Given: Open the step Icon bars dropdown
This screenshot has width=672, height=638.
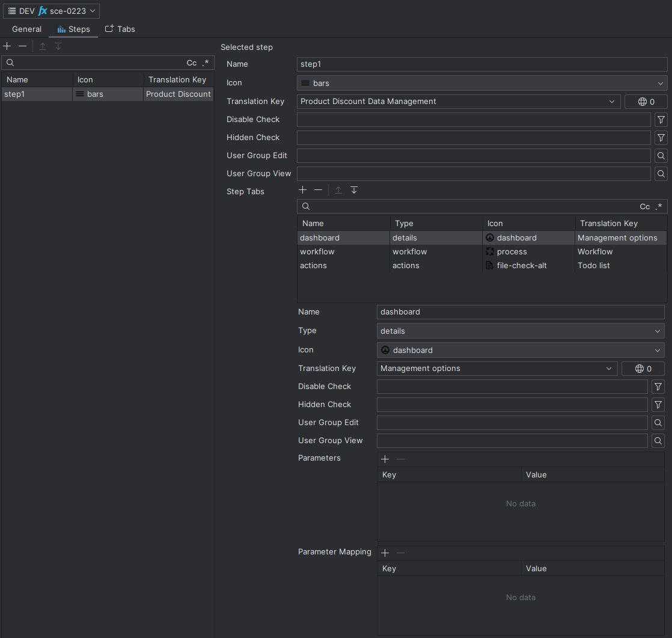Looking at the screenshot, I should point(481,83).
